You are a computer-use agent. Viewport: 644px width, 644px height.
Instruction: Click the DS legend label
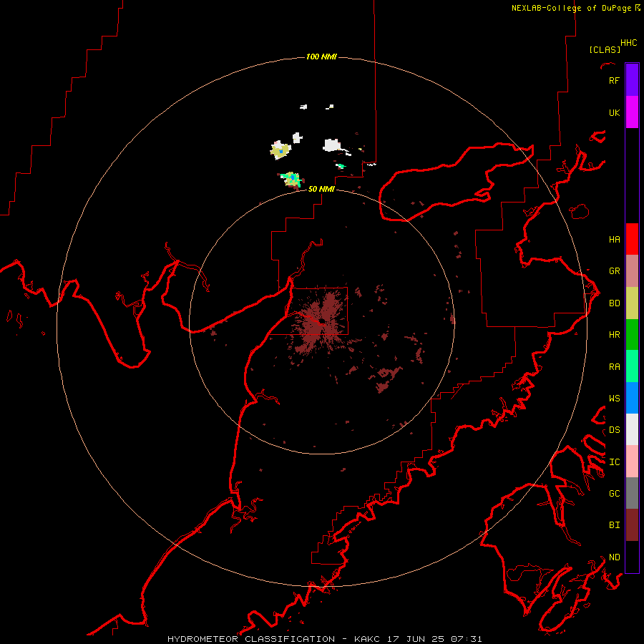[614, 430]
